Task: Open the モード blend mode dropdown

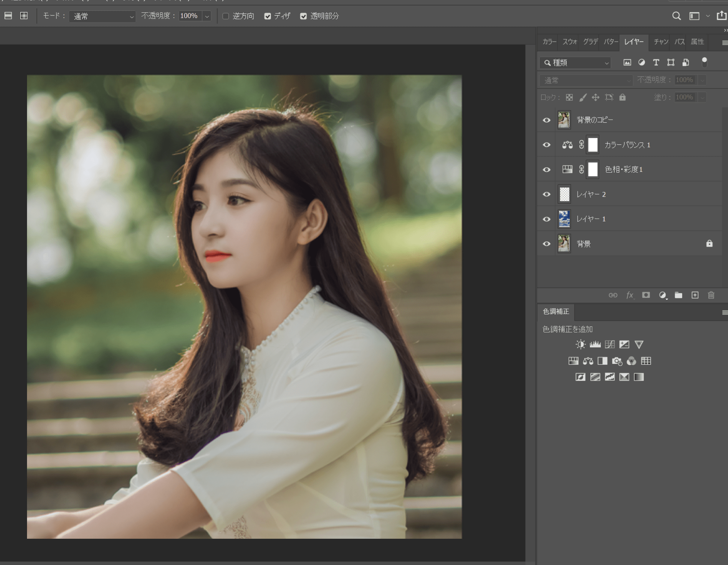Action: tap(102, 16)
